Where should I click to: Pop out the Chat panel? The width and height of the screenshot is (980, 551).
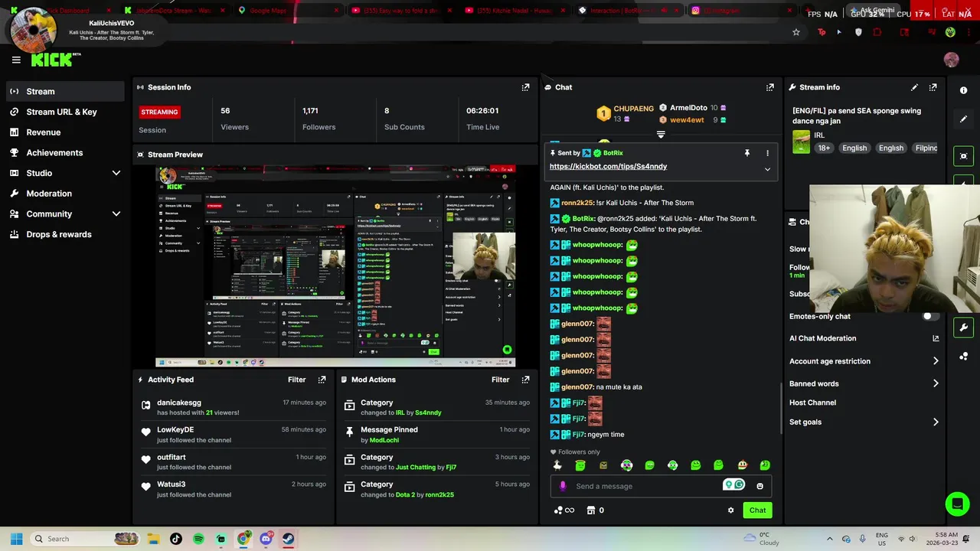pyautogui.click(x=770, y=87)
